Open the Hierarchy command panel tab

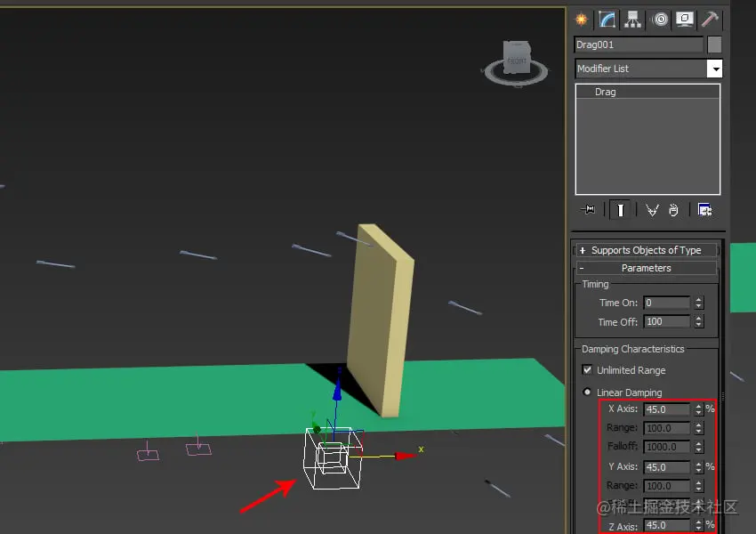[x=632, y=20]
